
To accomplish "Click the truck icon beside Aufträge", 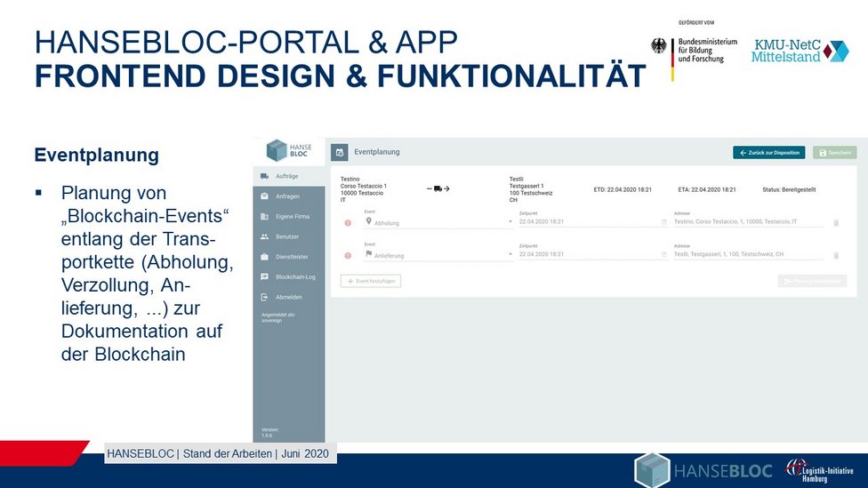I will pyautogui.click(x=265, y=176).
